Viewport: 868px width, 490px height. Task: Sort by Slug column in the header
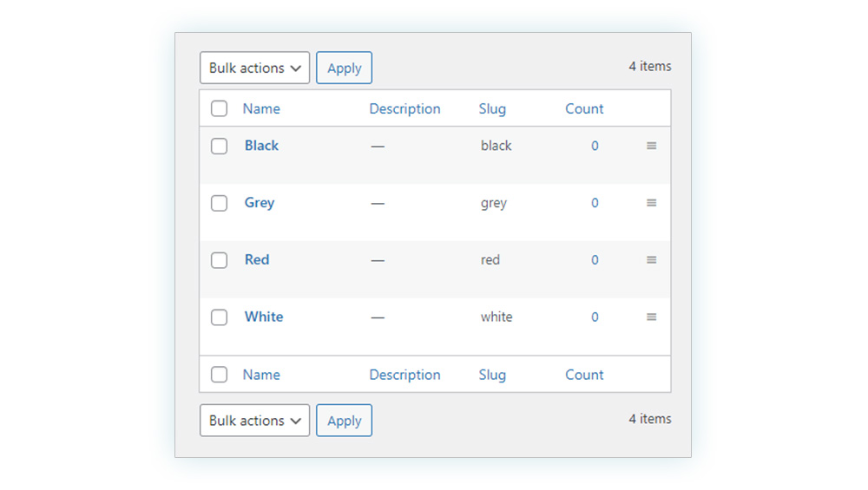[x=492, y=109]
